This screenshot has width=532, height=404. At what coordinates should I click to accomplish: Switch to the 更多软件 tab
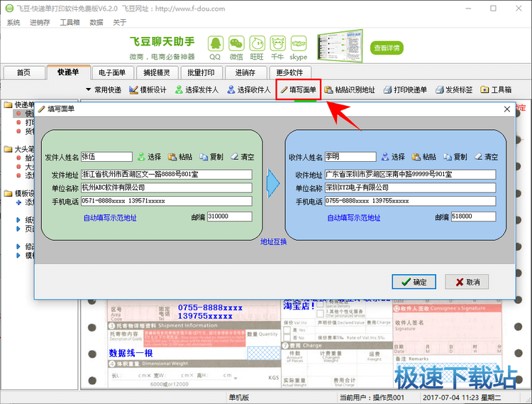point(289,72)
